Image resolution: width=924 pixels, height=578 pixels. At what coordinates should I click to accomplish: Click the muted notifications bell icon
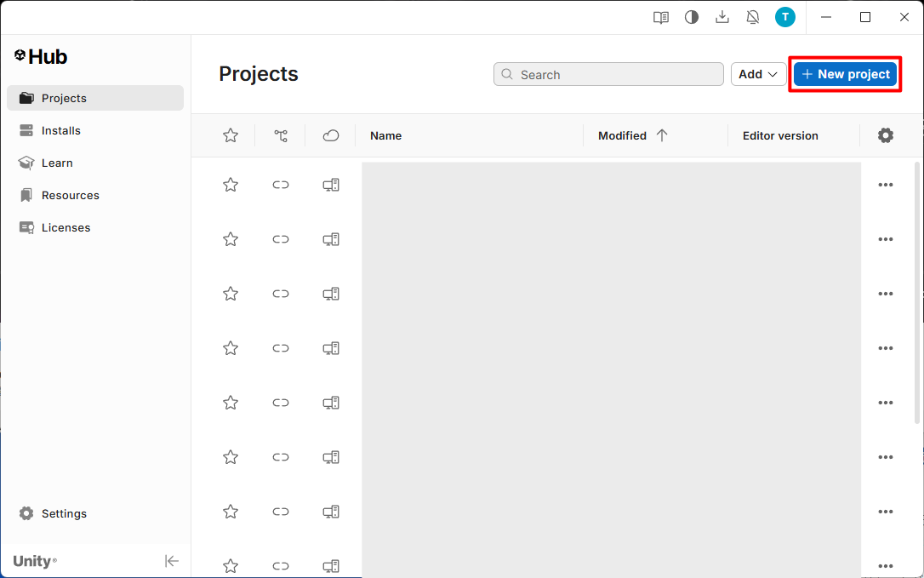point(753,17)
